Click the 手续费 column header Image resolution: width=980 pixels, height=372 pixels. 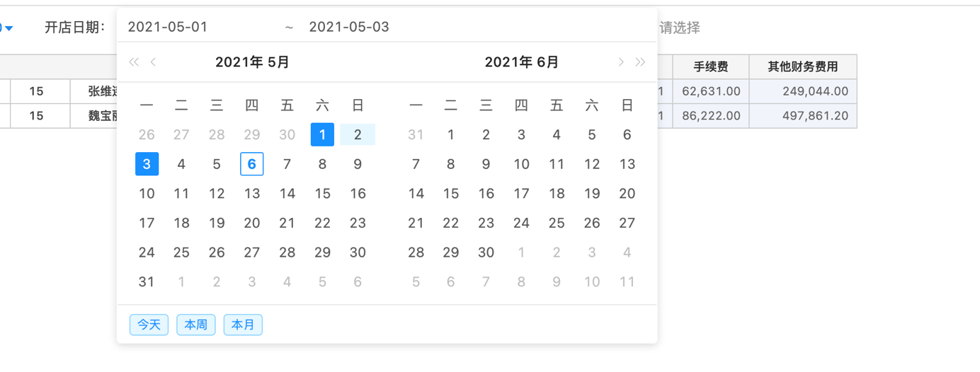tap(710, 67)
